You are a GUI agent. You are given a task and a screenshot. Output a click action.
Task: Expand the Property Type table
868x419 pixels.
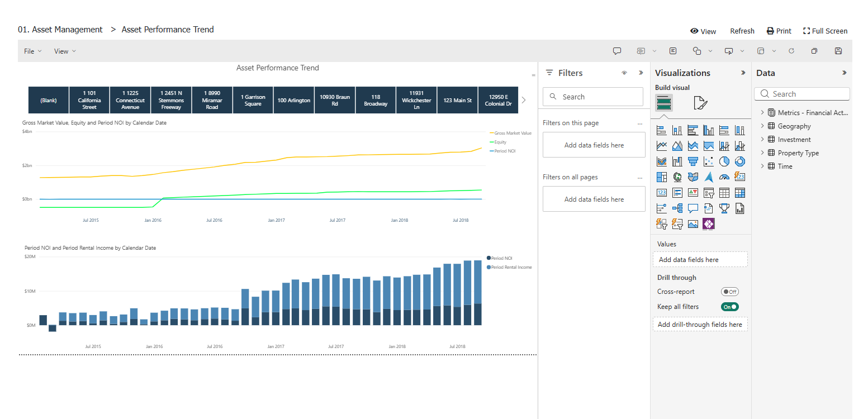coord(762,153)
